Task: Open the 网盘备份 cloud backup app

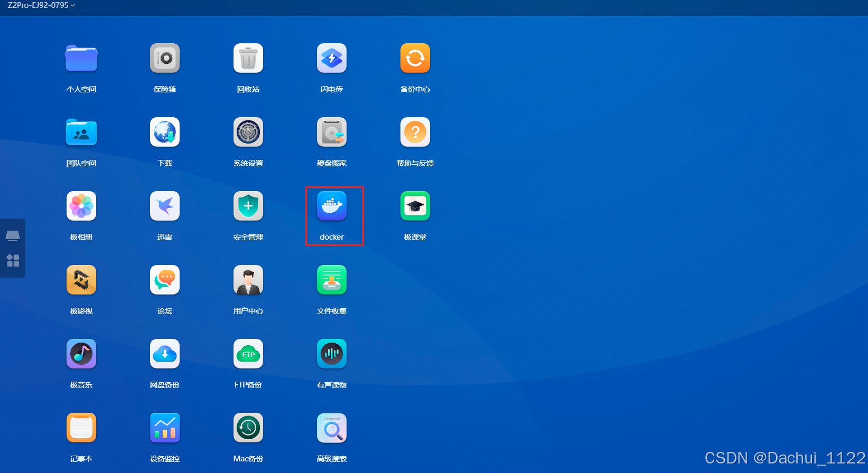Action: (x=165, y=354)
